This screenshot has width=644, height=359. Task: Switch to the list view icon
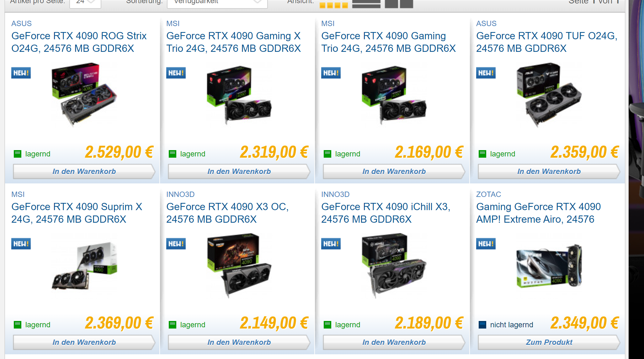click(x=366, y=4)
